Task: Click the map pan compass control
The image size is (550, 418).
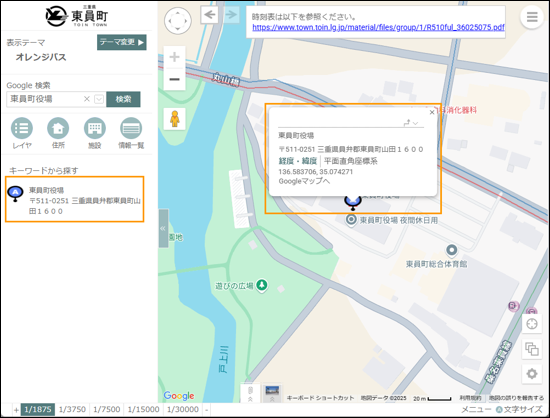Action: (x=178, y=21)
